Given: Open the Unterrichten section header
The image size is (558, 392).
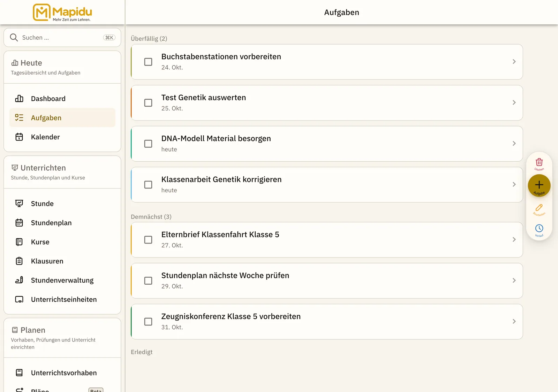Looking at the screenshot, I should [x=62, y=172].
